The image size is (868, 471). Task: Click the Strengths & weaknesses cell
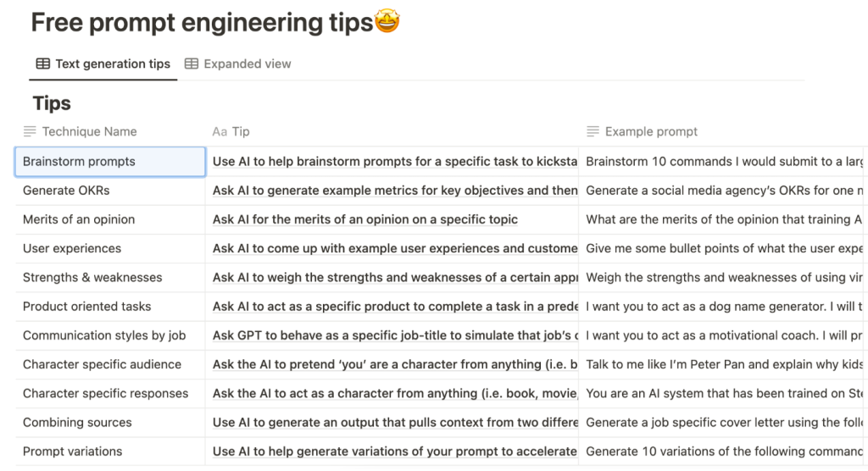point(110,277)
